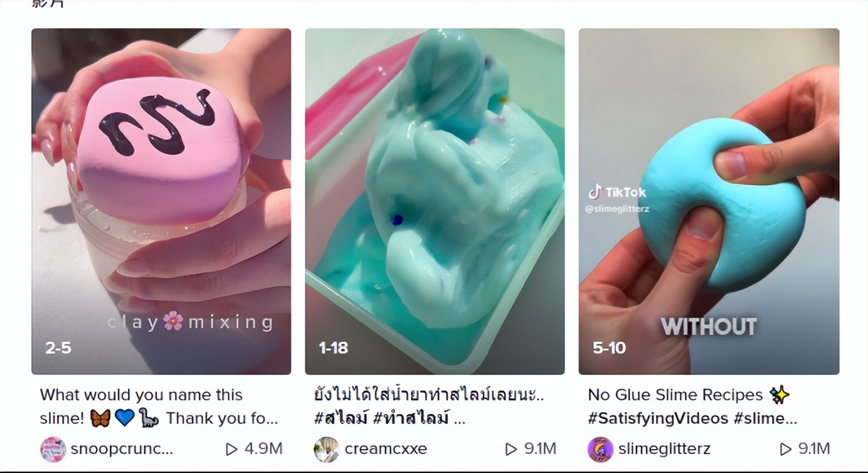868x473 pixels.
Task: Open slimeglitterz profile avatar
Action: 600,449
